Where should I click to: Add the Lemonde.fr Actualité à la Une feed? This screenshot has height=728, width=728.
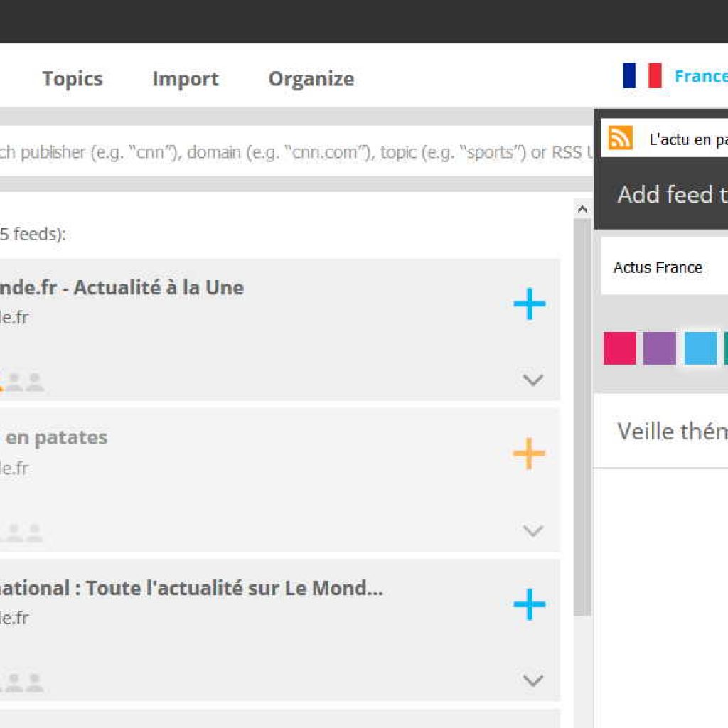(x=529, y=304)
